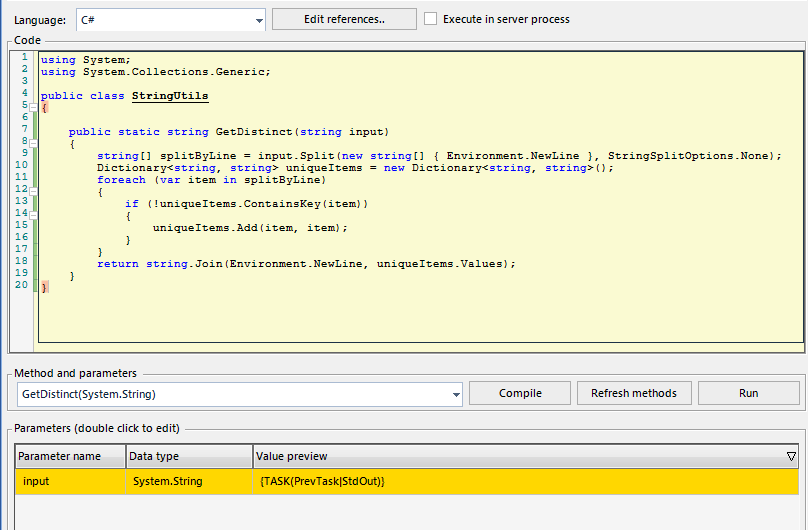This screenshot has width=808, height=530.
Task: Collapse the GetDistinct method fold at line 8
Action: click(33, 144)
